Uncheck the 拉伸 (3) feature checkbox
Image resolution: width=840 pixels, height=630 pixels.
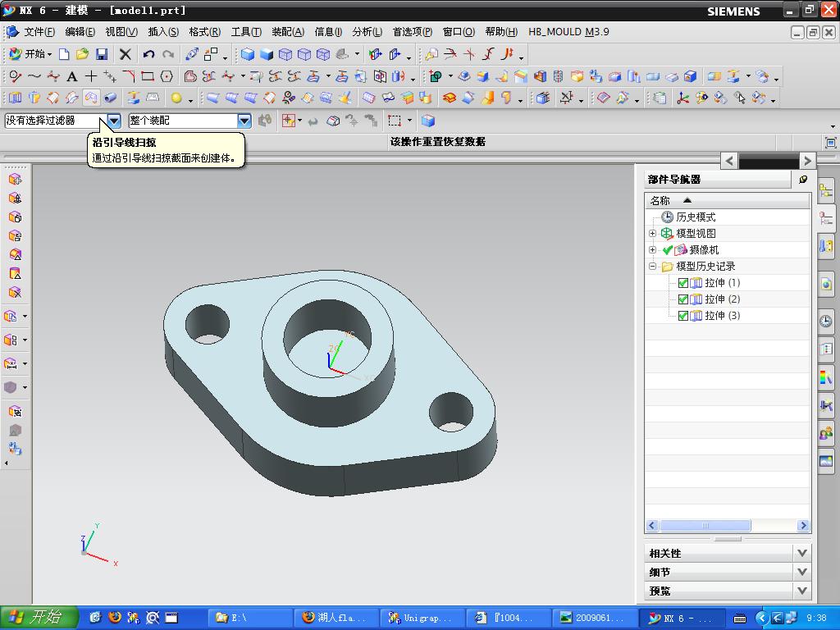tap(683, 316)
